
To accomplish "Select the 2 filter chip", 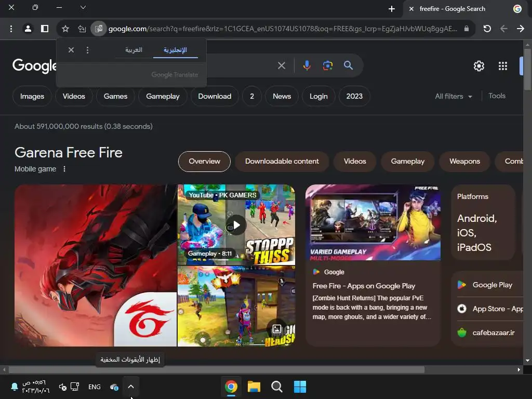I will click(252, 96).
